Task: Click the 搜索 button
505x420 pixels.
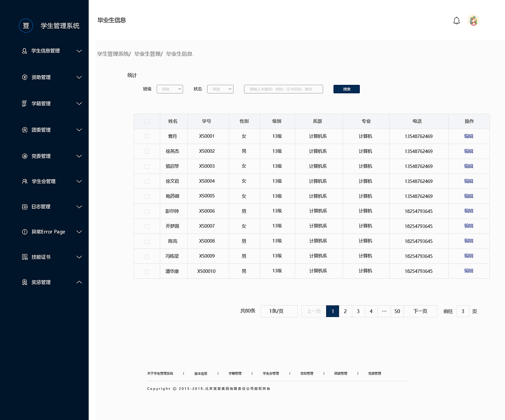Action: [346, 89]
